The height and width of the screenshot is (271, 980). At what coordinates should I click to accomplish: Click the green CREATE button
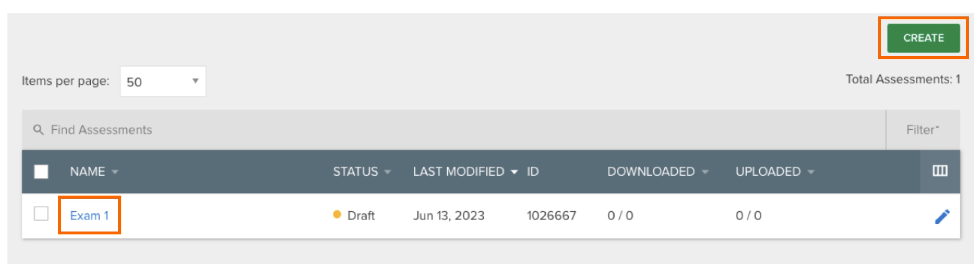(x=923, y=38)
